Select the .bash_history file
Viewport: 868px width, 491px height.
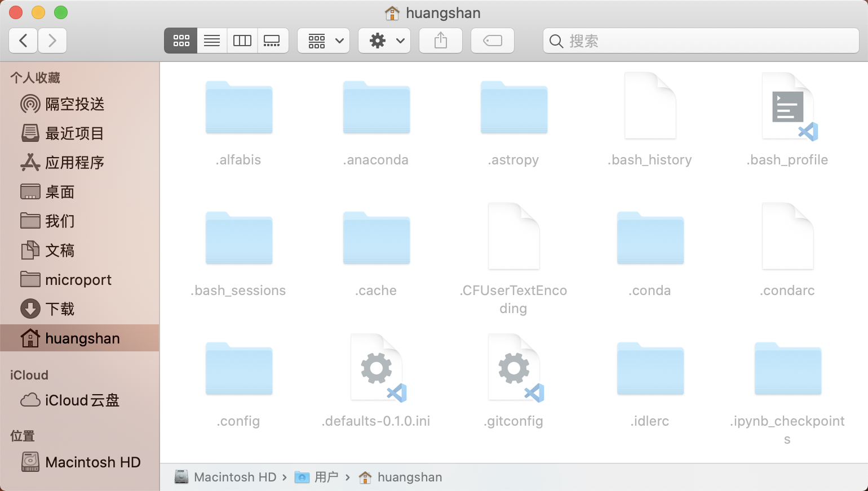pyautogui.click(x=650, y=106)
